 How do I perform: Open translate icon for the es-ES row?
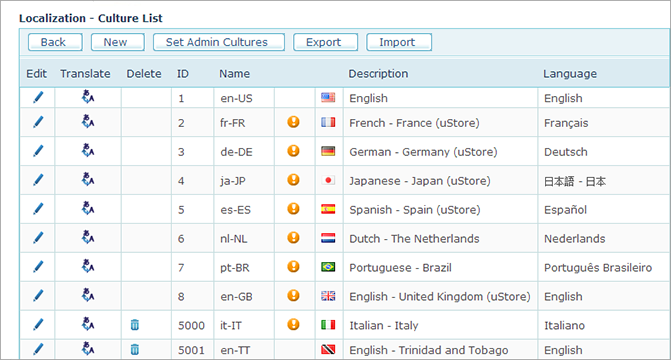pos(88,208)
